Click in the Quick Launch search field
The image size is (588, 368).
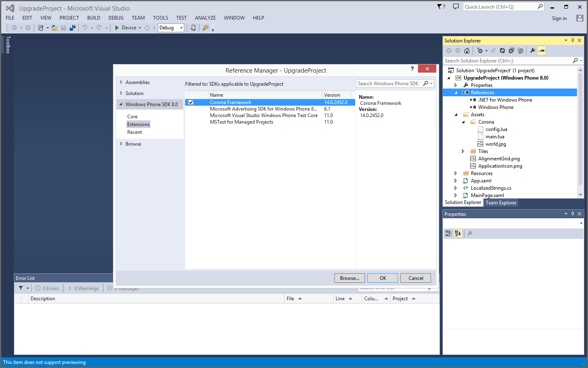point(500,7)
